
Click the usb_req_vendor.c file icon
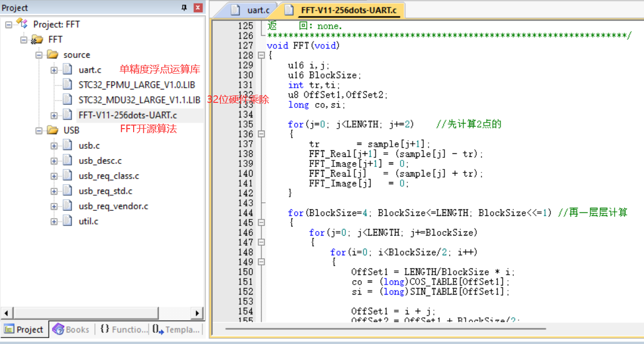[x=68, y=206]
